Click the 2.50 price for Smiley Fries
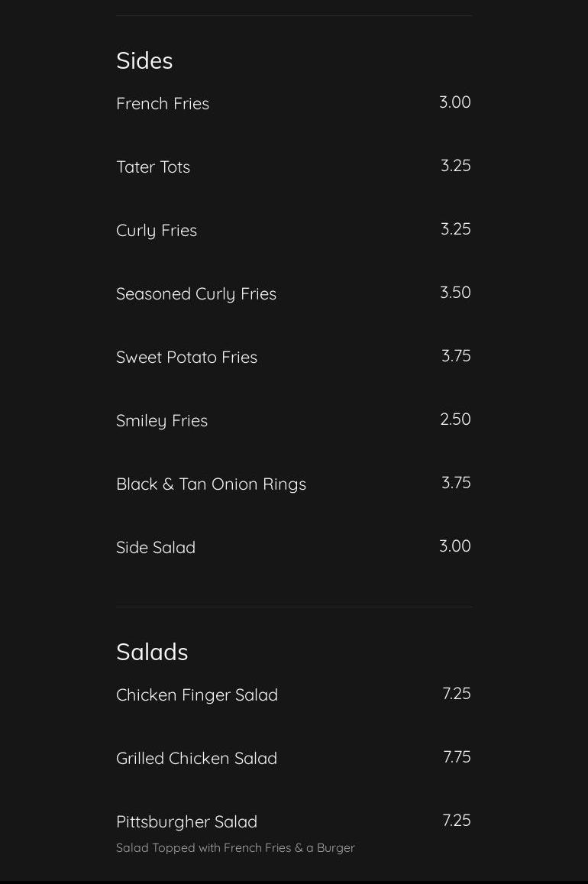This screenshot has height=884, width=588. (x=455, y=419)
